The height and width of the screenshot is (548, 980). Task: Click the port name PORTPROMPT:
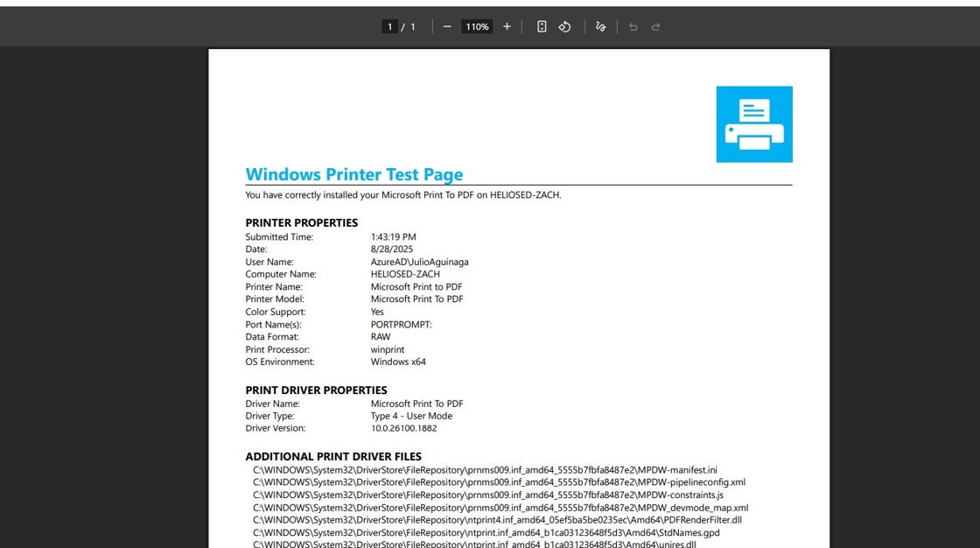click(402, 325)
